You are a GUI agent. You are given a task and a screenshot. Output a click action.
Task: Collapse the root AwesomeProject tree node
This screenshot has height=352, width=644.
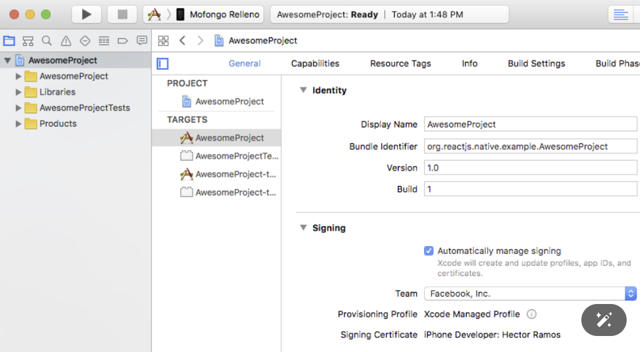7,61
